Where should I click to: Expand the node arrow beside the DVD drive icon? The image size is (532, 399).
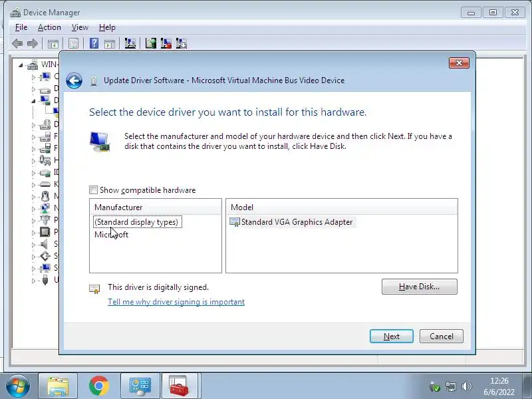click(33, 124)
